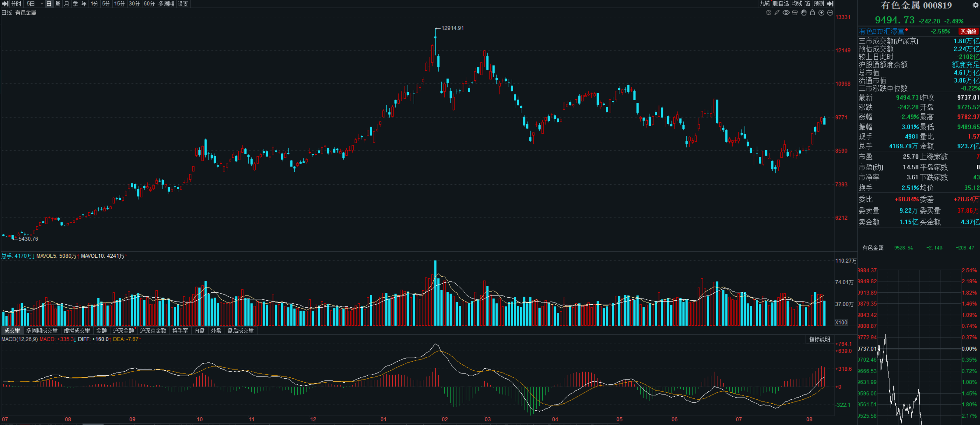This screenshot has height=425, width=980.
Task: Collapse the right panel using arrow icon
Action: pos(831,4)
